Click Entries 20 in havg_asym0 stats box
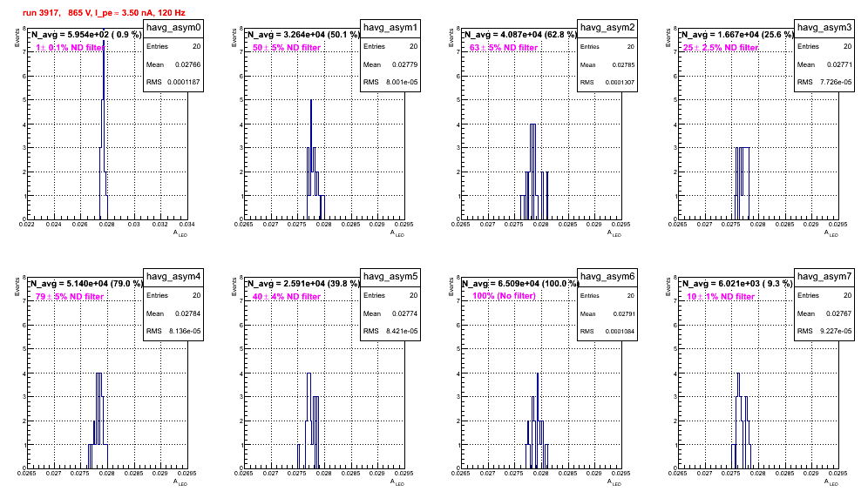This screenshot has width=868, height=498. [x=173, y=46]
